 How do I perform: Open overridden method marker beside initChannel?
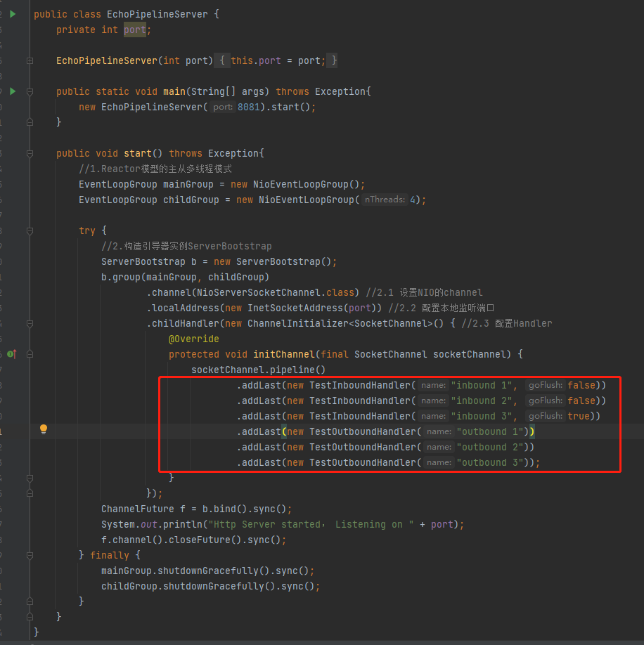coord(12,353)
